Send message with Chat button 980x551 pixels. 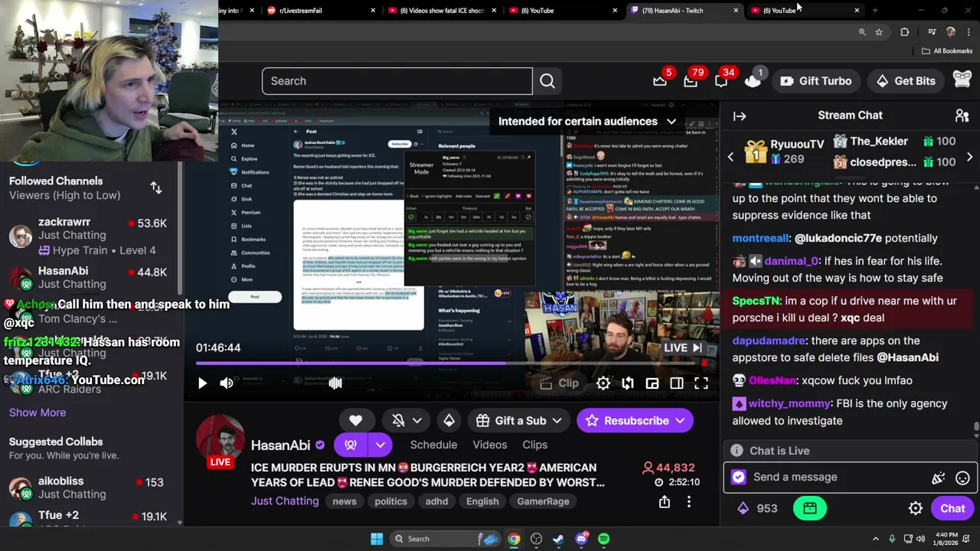point(952,509)
